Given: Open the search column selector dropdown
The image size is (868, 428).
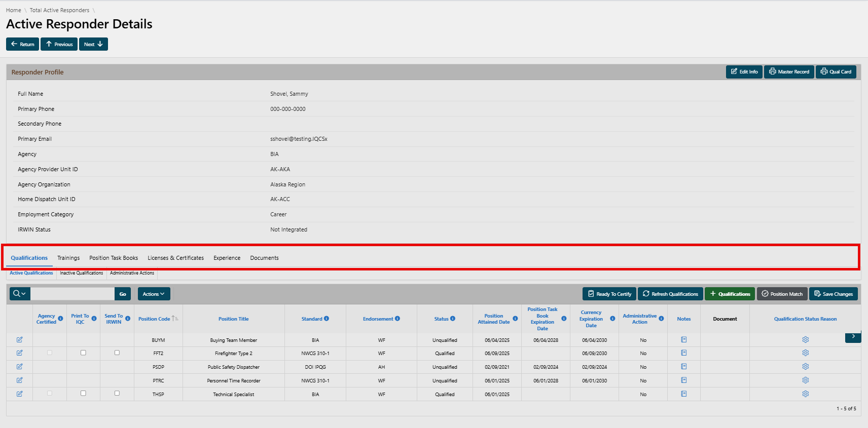Looking at the screenshot, I should point(20,294).
